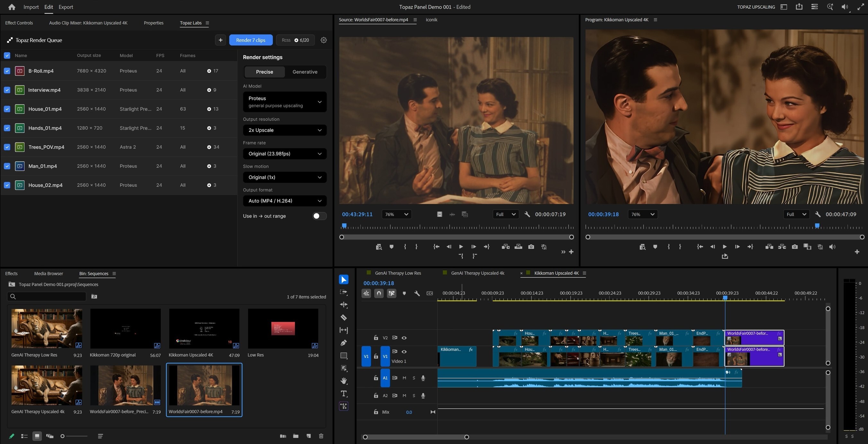Select the Ripple Edit tool
The width and height of the screenshot is (868, 444).
click(x=344, y=305)
